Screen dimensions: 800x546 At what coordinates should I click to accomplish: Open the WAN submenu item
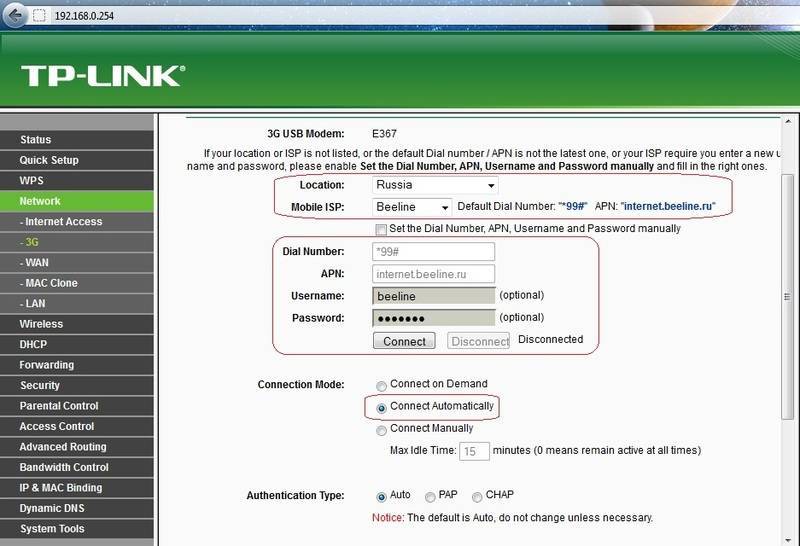point(77,262)
